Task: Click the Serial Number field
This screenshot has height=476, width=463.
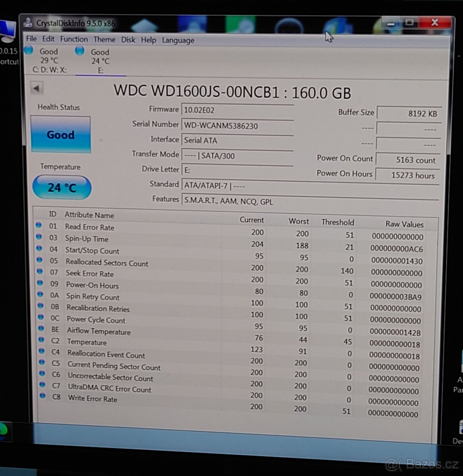Action: (x=237, y=126)
